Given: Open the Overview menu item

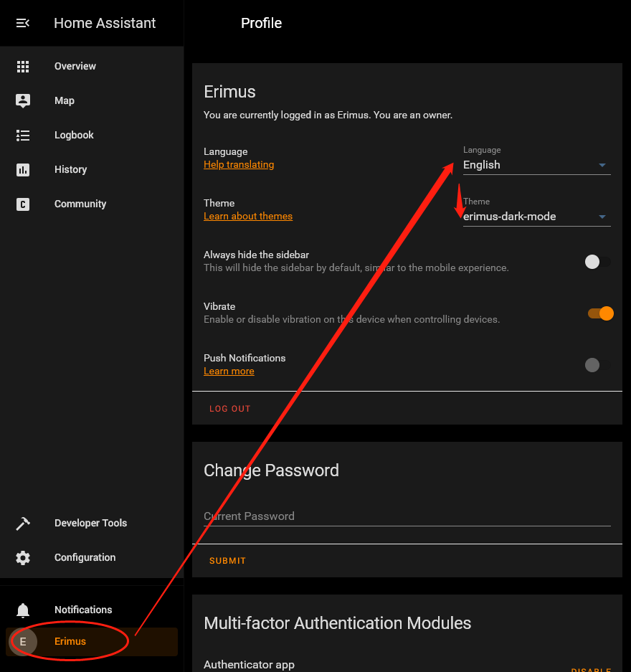Looking at the screenshot, I should pyautogui.click(x=75, y=67).
